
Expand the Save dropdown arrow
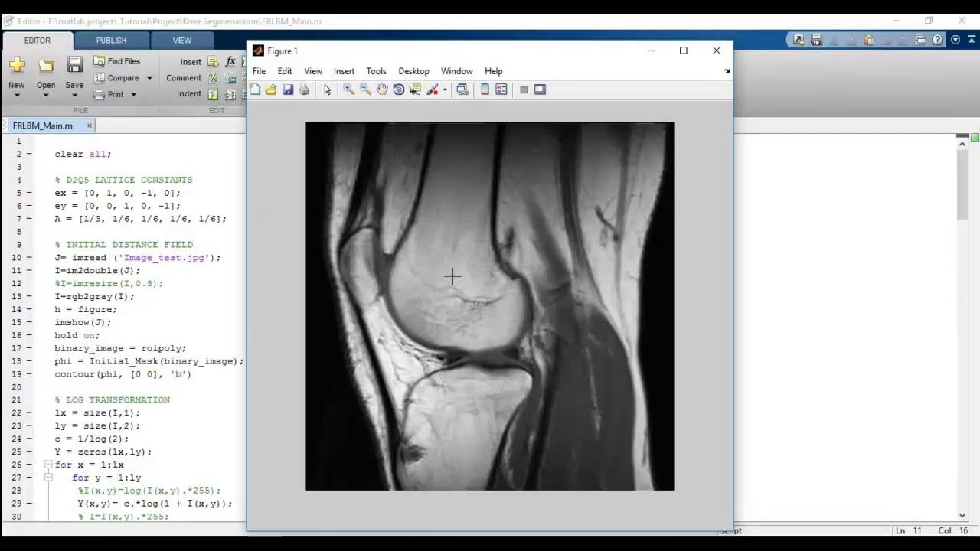74,96
